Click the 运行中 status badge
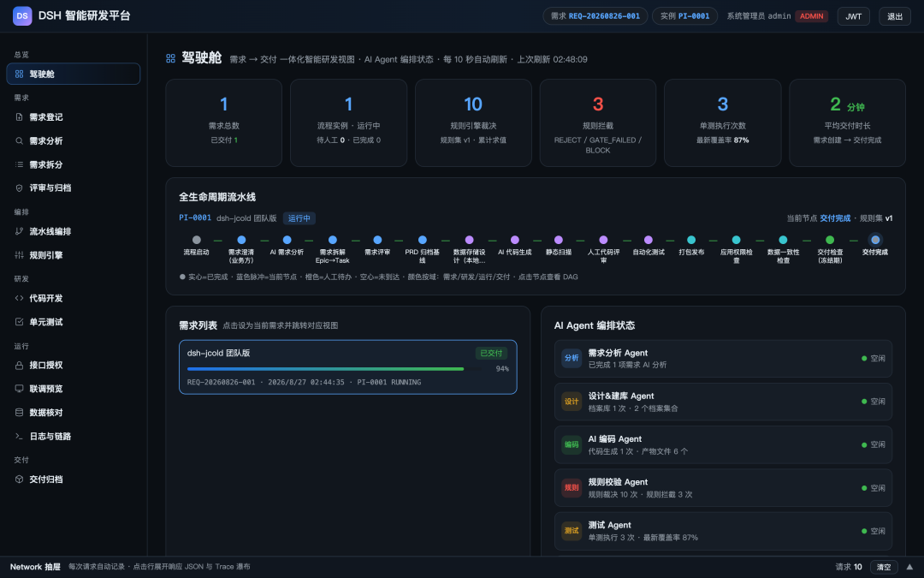Screen dimensions: 924x578 [x=299, y=218]
